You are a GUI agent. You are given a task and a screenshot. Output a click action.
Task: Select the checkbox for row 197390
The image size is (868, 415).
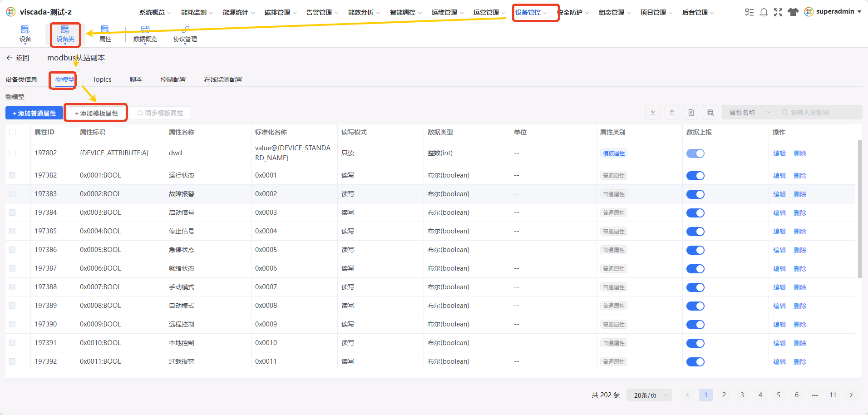point(12,324)
